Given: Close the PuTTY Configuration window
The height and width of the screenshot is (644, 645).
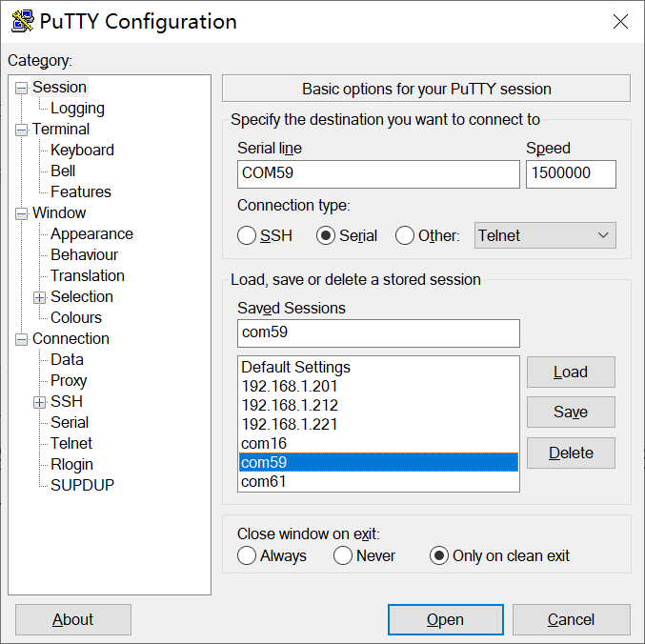Looking at the screenshot, I should tap(620, 21).
